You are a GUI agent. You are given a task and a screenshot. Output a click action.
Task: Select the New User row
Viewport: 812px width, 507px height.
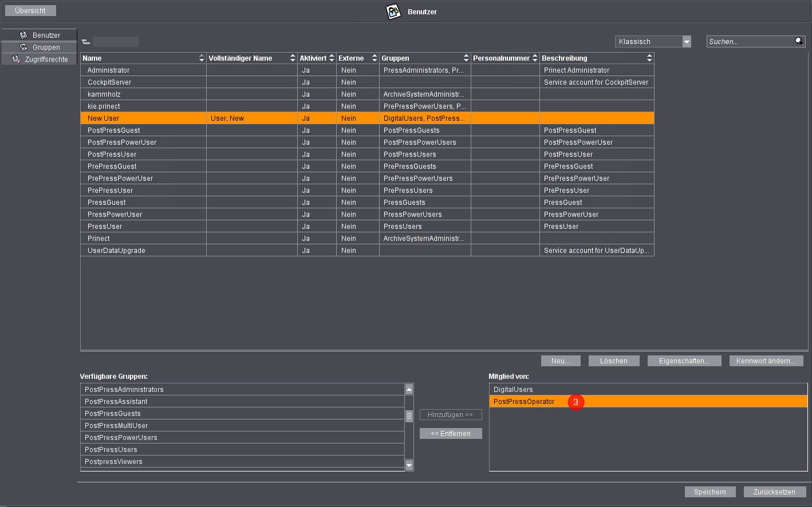[x=367, y=118]
